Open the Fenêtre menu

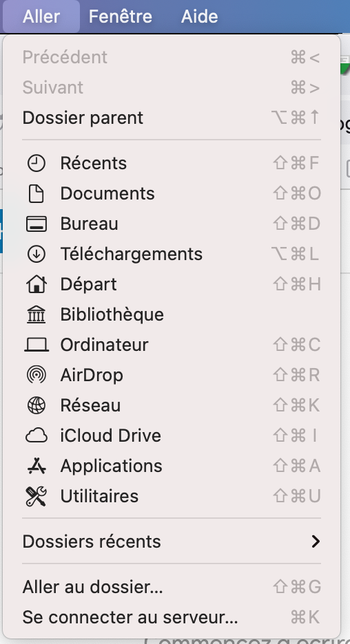(x=121, y=17)
